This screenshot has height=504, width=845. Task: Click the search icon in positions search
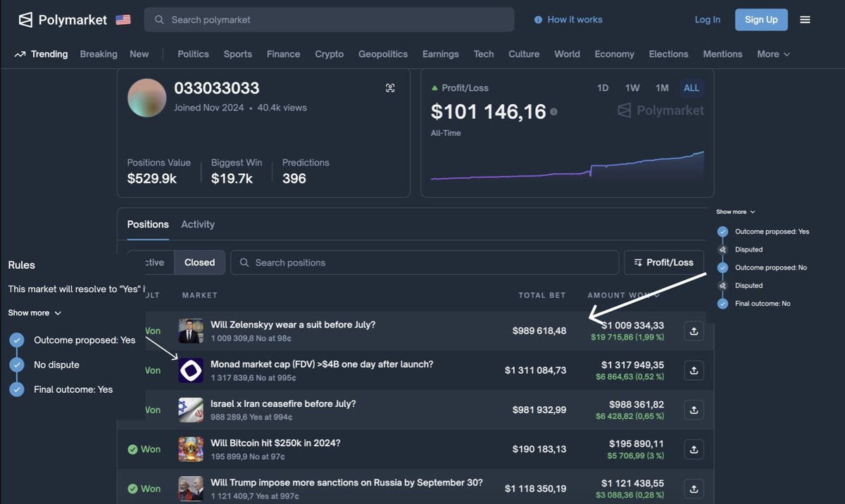coord(244,263)
